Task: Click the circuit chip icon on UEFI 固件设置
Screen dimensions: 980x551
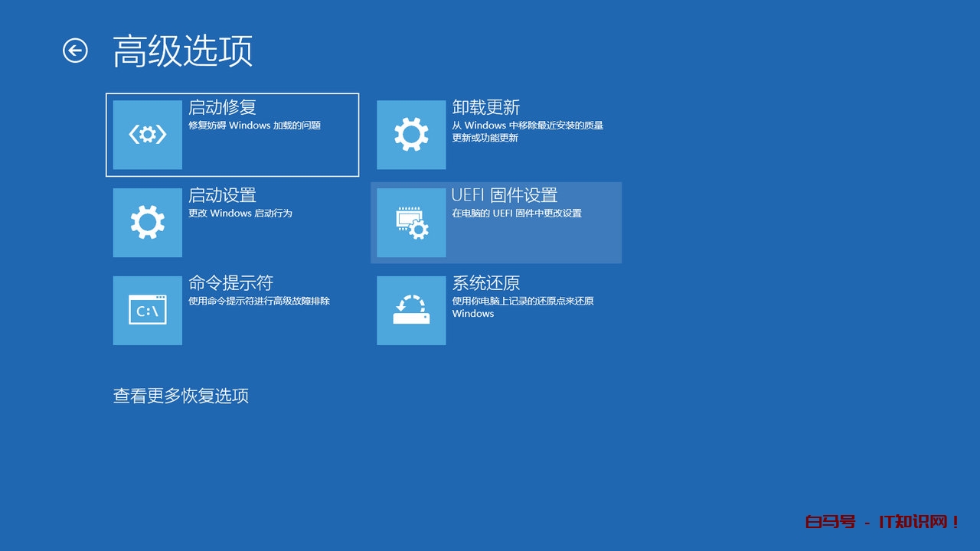Action: click(x=411, y=223)
